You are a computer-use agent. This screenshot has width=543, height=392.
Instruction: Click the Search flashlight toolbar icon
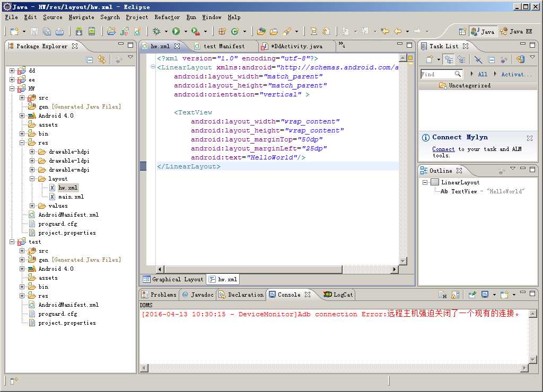click(287, 31)
